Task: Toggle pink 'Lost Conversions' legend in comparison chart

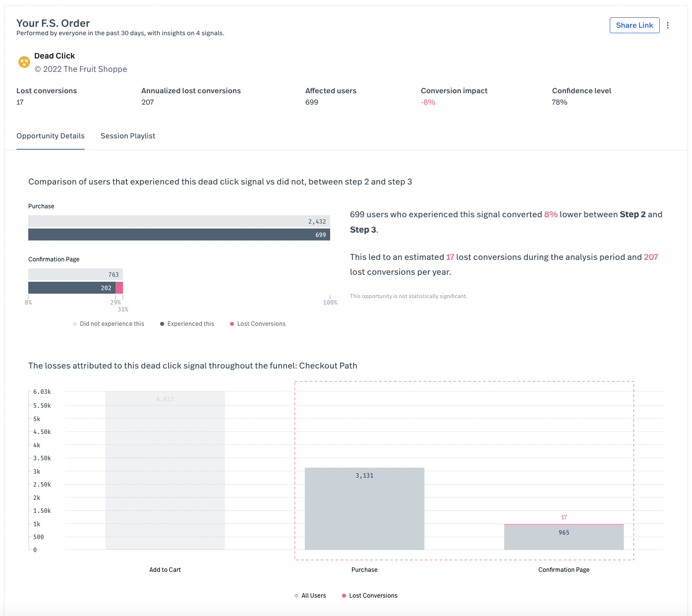Action: [x=258, y=324]
